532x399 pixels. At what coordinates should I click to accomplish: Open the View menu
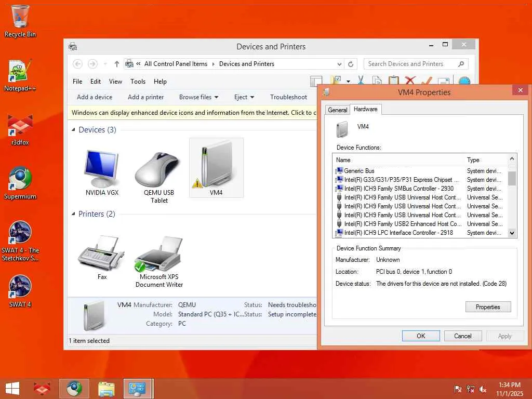tap(115, 82)
